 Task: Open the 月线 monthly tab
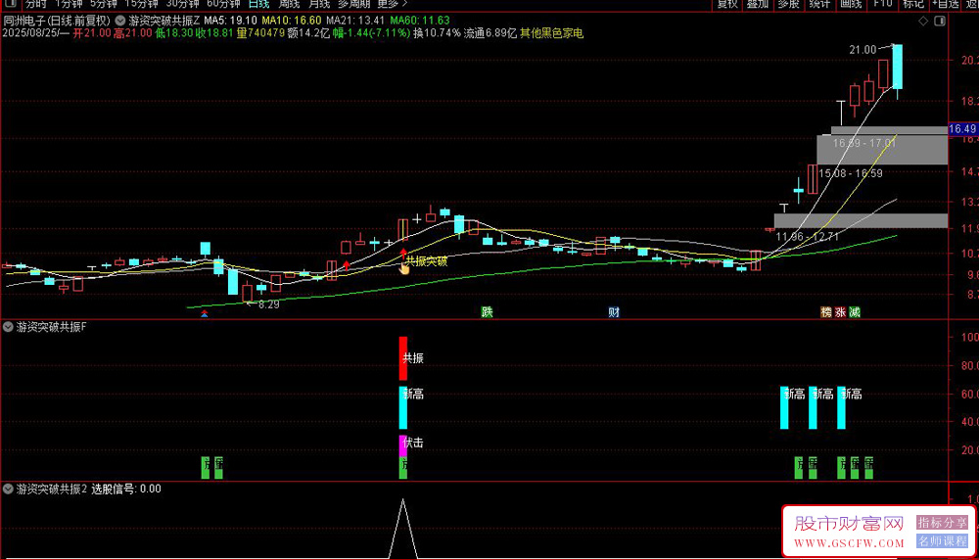click(319, 4)
